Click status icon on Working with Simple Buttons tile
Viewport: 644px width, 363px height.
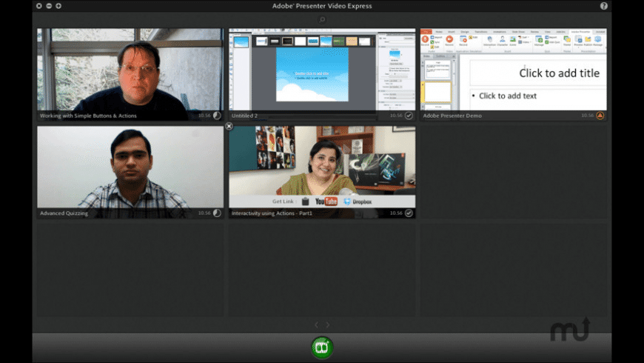(217, 116)
